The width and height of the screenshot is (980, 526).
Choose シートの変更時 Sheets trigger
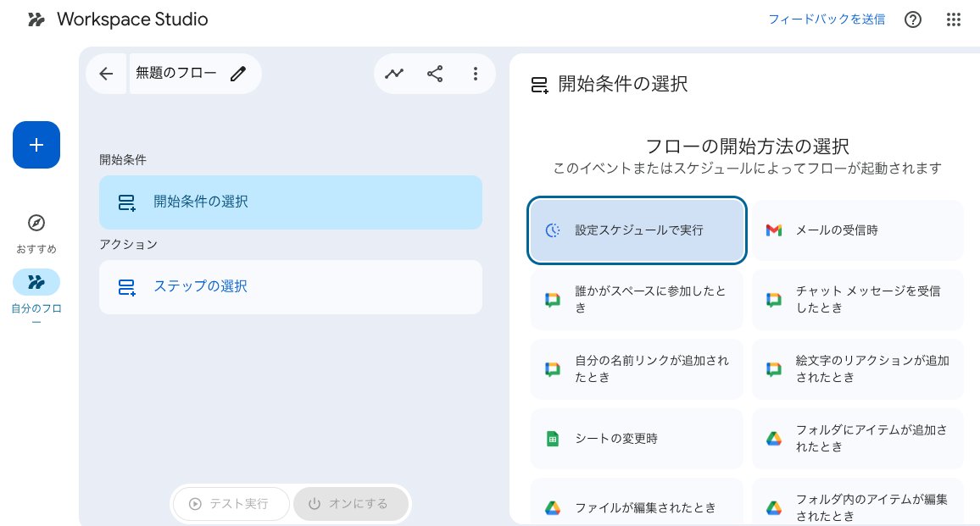pyautogui.click(x=637, y=439)
